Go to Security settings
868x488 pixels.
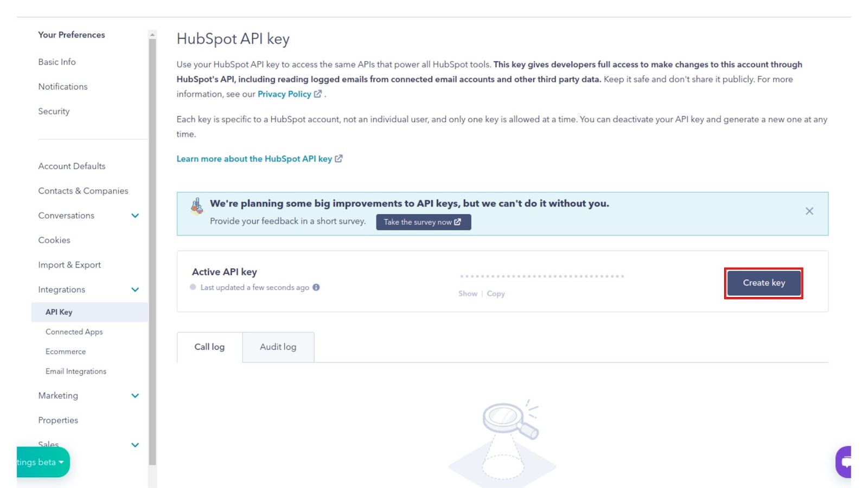54,111
